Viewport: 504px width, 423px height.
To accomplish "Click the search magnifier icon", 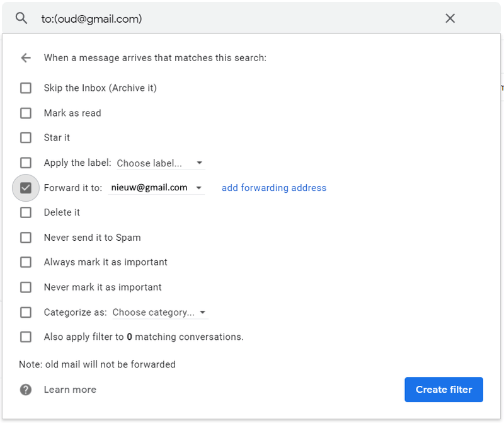I will coord(21,18).
